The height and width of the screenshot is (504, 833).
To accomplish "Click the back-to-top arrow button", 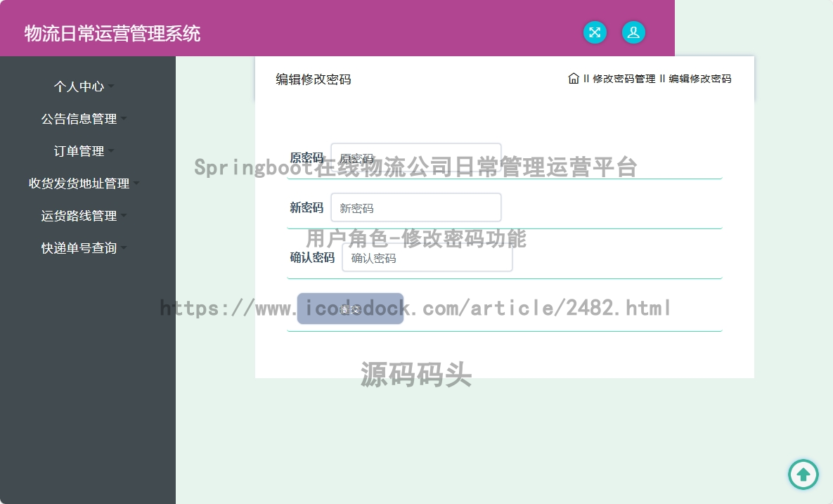I will tap(803, 474).
